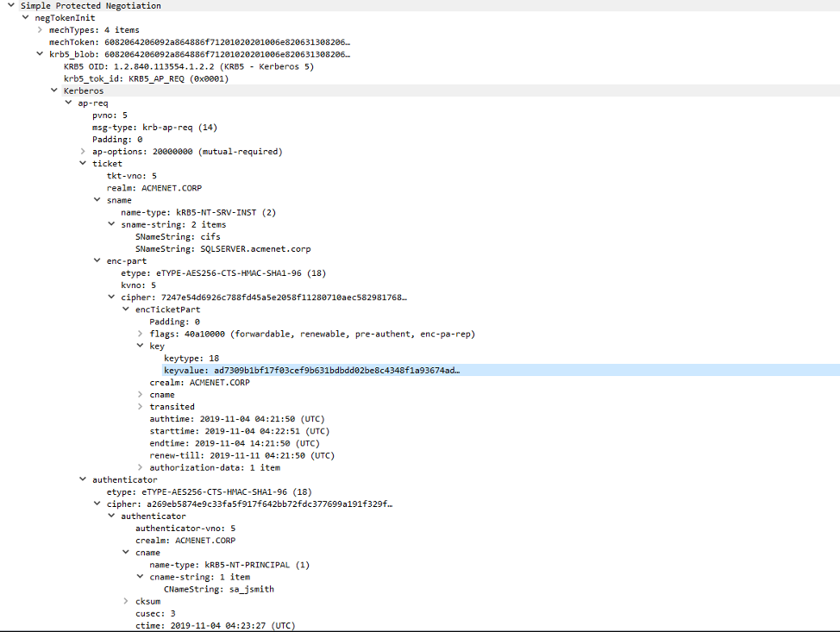Collapse the encTicketPart node

pos(126,310)
